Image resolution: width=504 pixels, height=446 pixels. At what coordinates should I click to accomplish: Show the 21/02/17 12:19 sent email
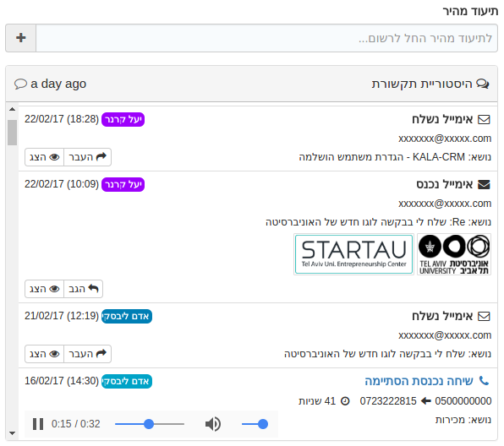coord(44,354)
